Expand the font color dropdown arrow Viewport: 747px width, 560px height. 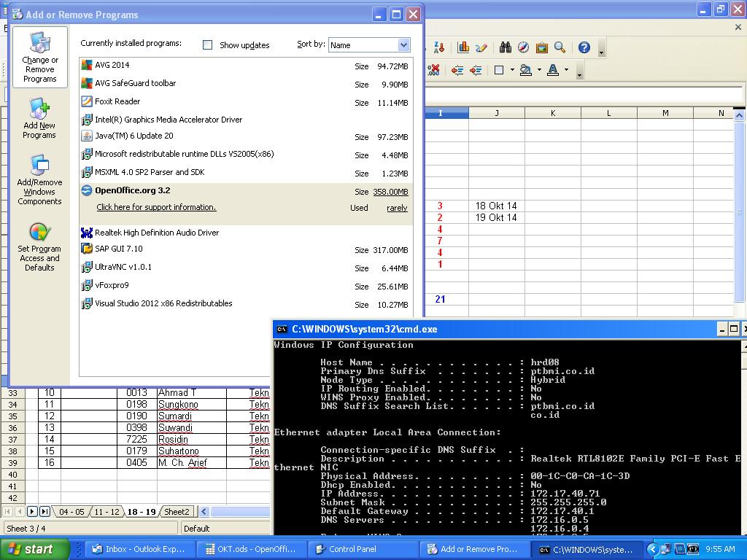(x=566, y=70)
